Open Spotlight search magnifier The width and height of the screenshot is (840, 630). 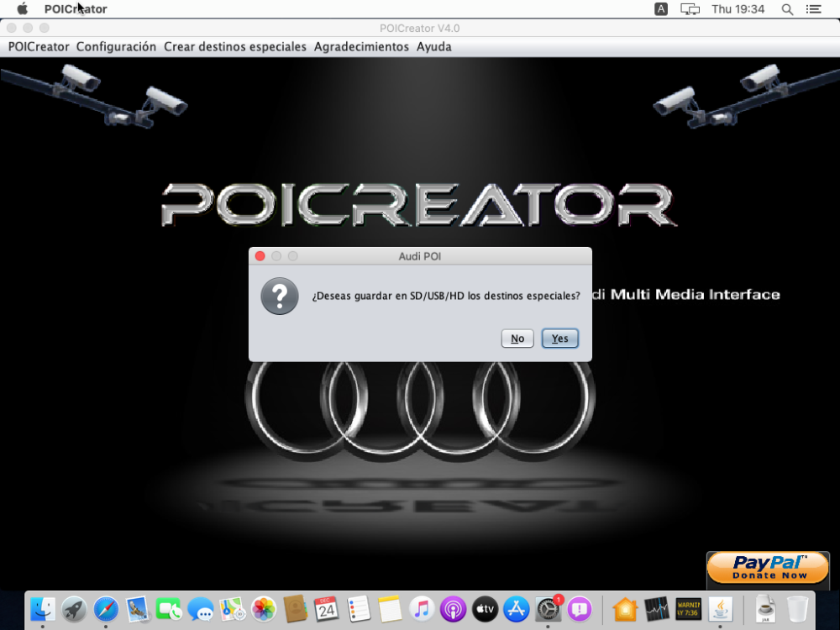pyautogui.click(x=787, y=8)
